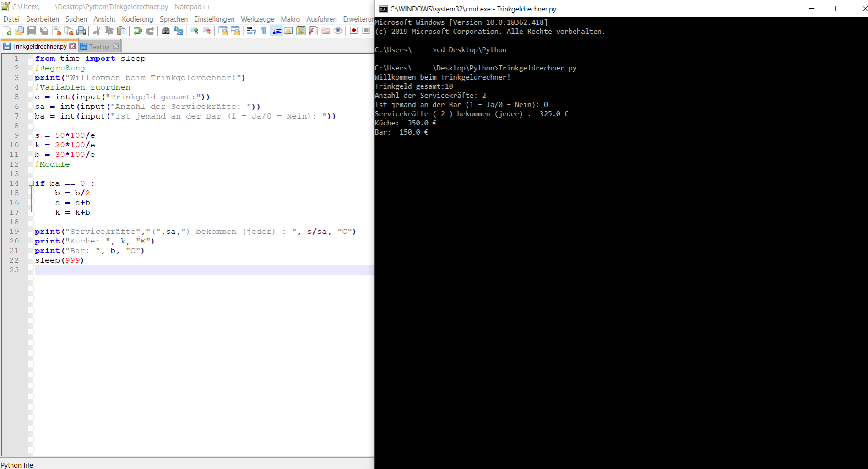
Task: Paste from the clipboard
Action: click(x=122, y=31)
